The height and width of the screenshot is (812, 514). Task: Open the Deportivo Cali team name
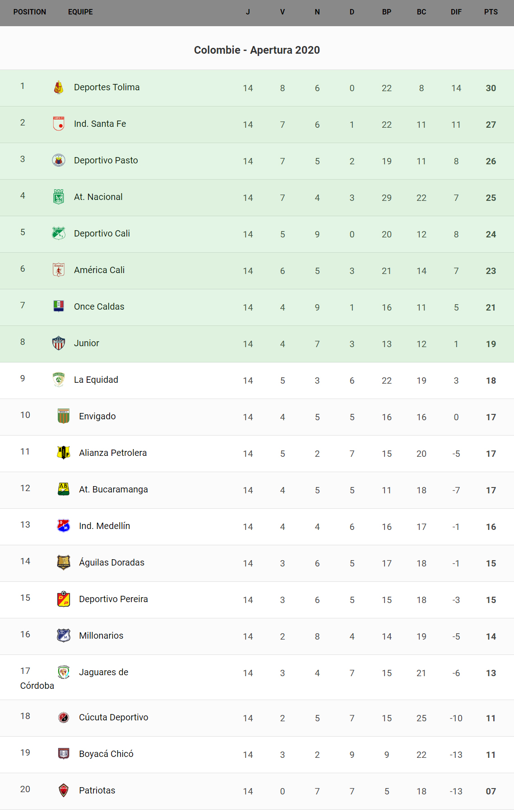tap(102, 234)
